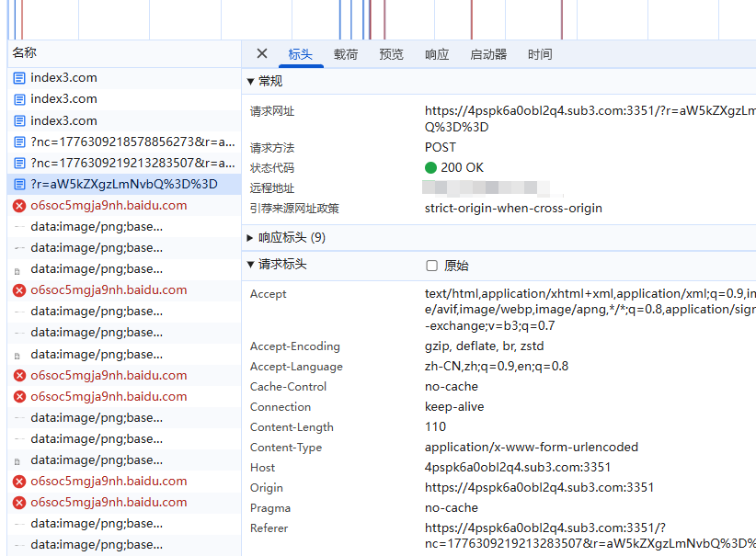Collapse the 请求标头 section

251,265
